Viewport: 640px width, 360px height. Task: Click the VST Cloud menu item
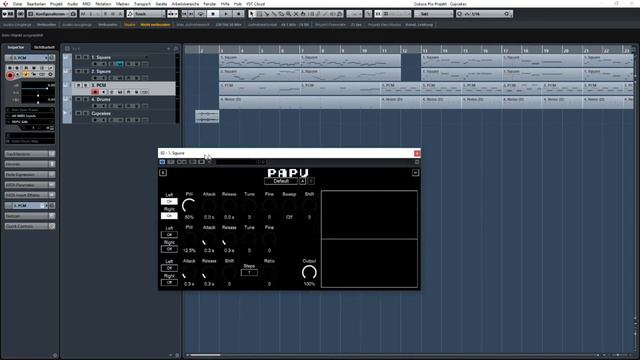256,4
